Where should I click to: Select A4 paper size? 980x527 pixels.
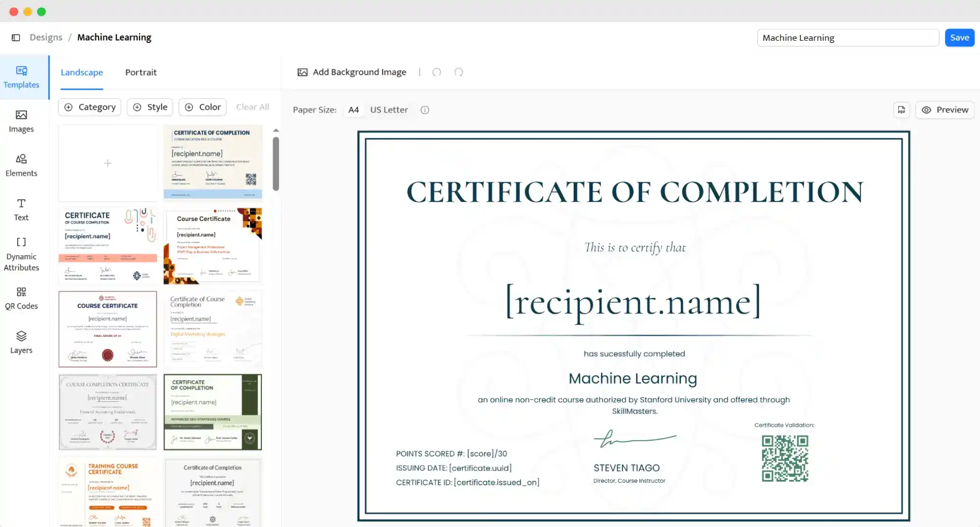tap(353, 109)
